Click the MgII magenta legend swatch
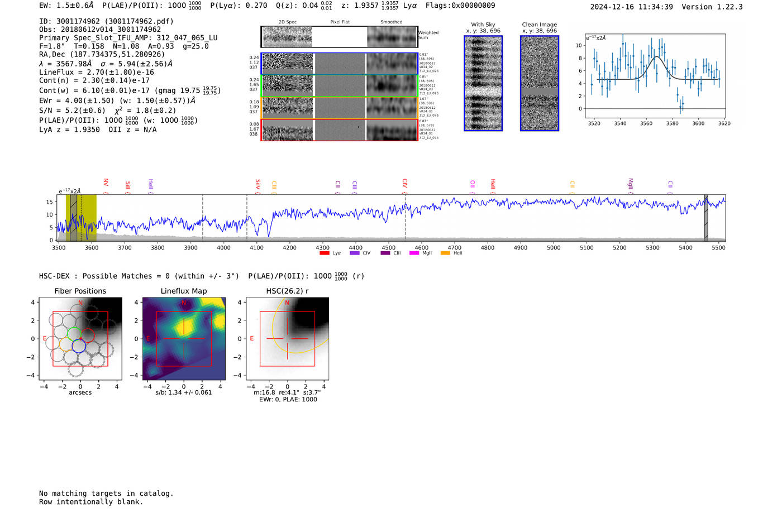The width and height of the screenshot is (782, 532). (414, 253)
